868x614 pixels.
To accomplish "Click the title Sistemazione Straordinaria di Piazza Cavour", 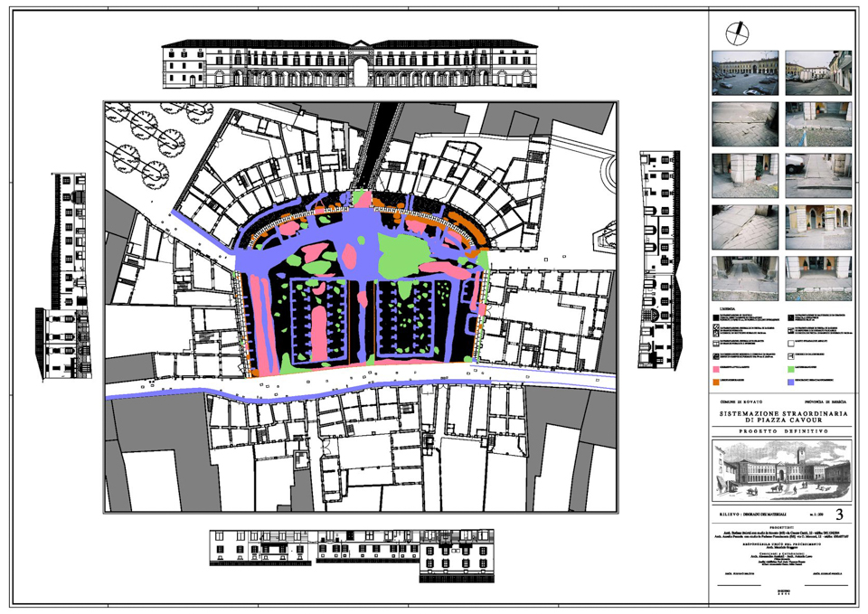I will [x=783, y=417].
